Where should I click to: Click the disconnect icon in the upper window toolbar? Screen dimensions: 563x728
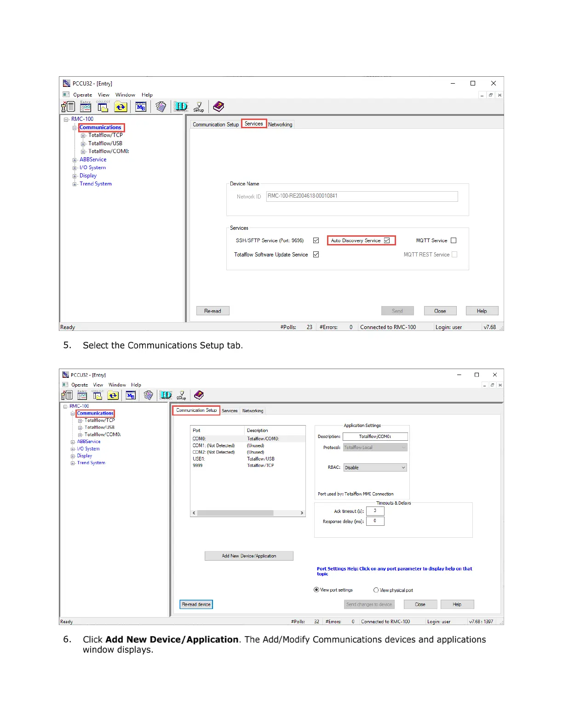coord(68,107)
